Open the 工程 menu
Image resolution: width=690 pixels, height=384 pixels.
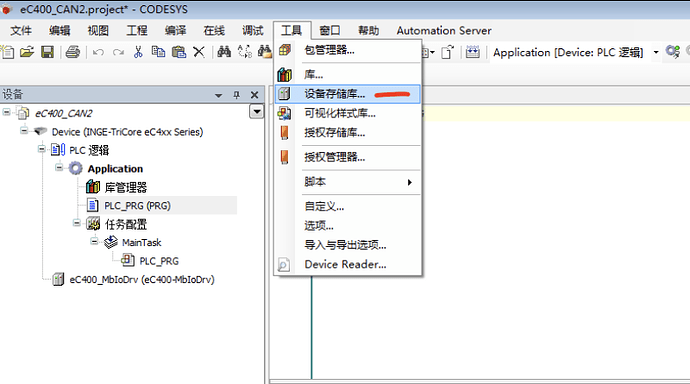click(x=137, y=30)
